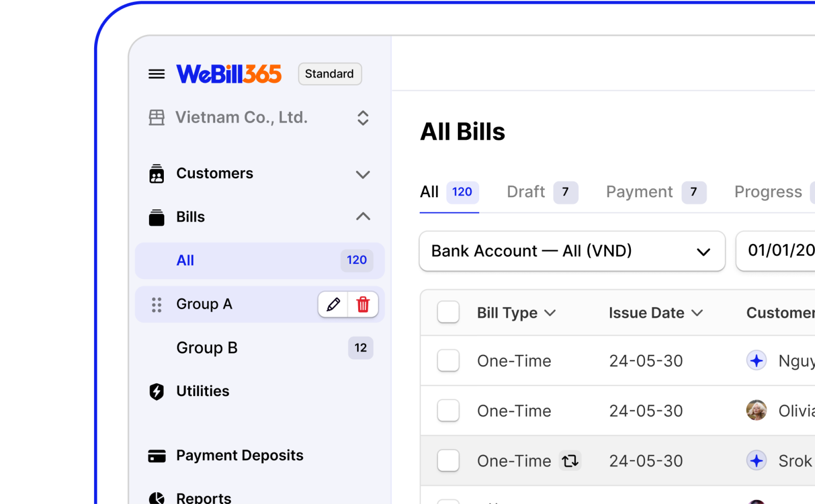Tick the checkbox for Nguyen's 24-05-30 bill
This screenshot has width=815, height=504.
(x=447, y=361)
